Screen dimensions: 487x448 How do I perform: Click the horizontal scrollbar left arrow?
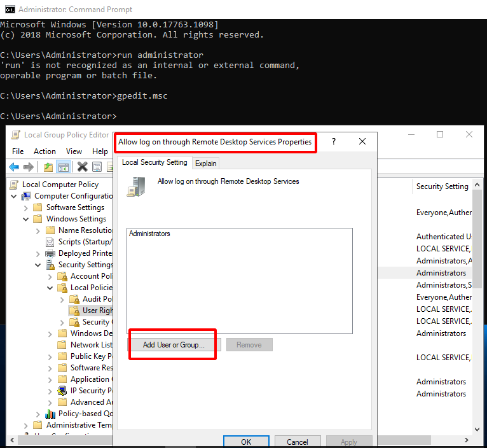point(12,440)
